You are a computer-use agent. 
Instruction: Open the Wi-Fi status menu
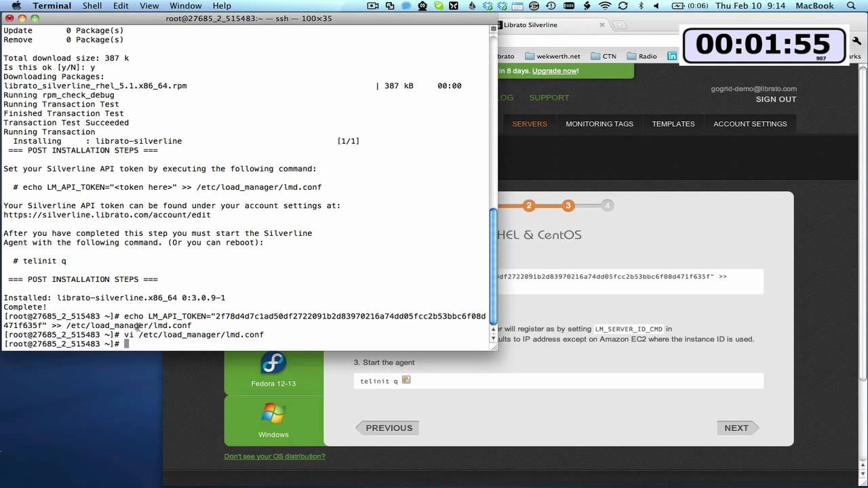point(605,6)
